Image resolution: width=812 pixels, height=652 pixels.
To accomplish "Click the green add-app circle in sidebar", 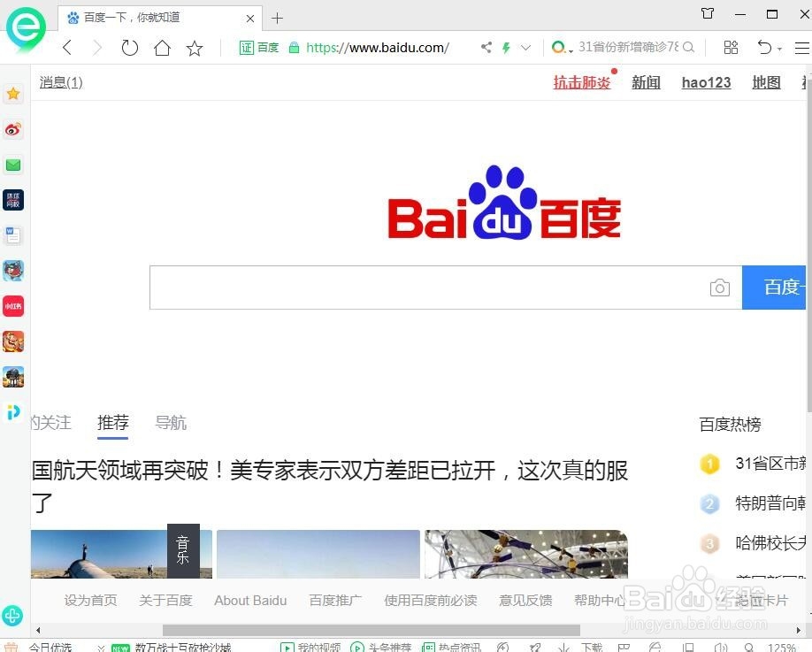I will [x=12, y=615].
